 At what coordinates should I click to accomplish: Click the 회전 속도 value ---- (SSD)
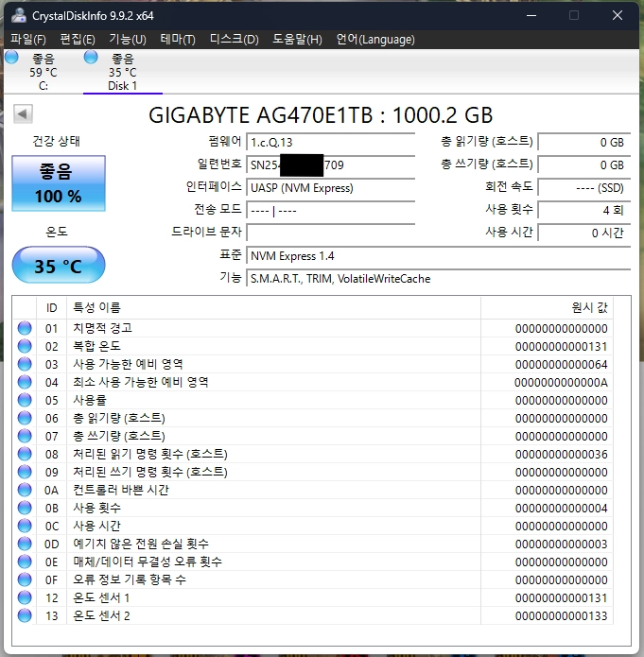click(x=584, y=188)
